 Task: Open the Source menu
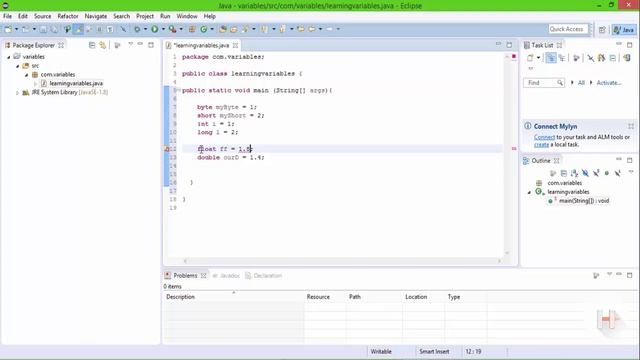click(x=42, y=16)
